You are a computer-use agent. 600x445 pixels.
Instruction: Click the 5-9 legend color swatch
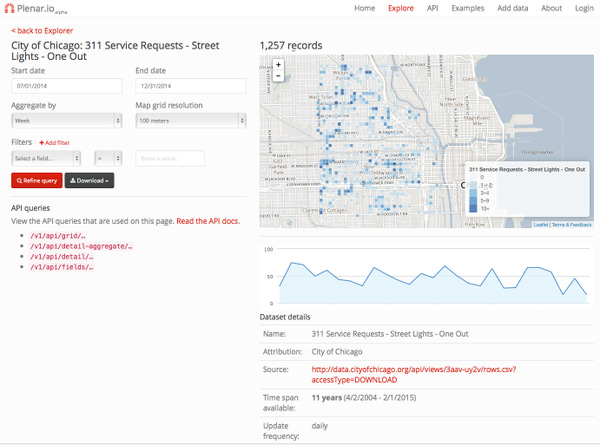click(x=473, y=200)
